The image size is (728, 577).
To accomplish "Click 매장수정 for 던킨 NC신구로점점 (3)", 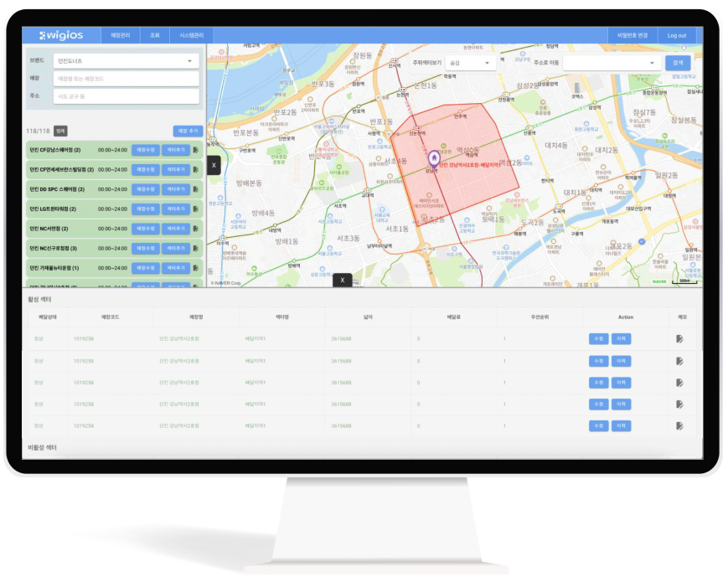I will [146, 249].
